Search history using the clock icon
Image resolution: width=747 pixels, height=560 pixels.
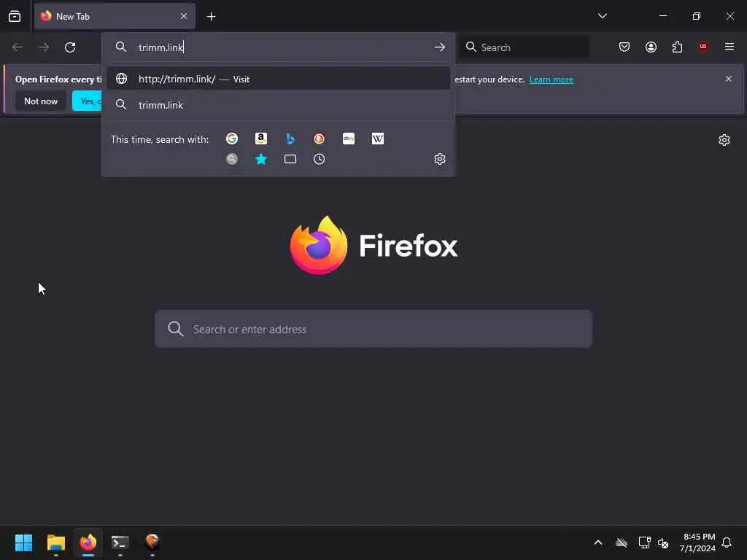pos(320,159)
